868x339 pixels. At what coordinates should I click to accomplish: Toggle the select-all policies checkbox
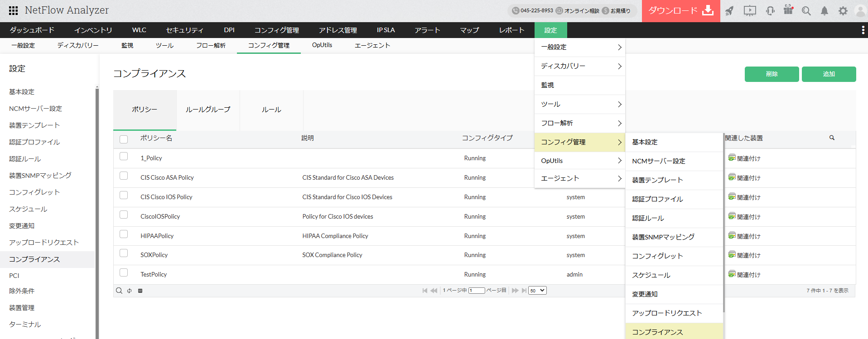[x=124, y=139]
